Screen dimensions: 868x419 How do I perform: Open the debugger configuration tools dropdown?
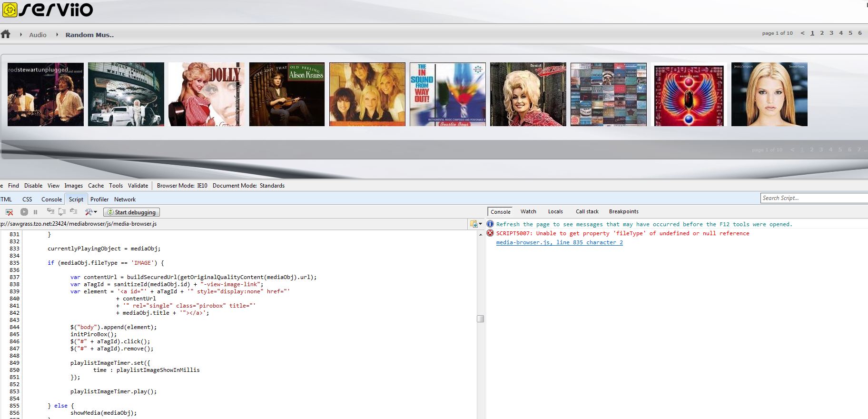pyautogui.click(x=91, y=212)
